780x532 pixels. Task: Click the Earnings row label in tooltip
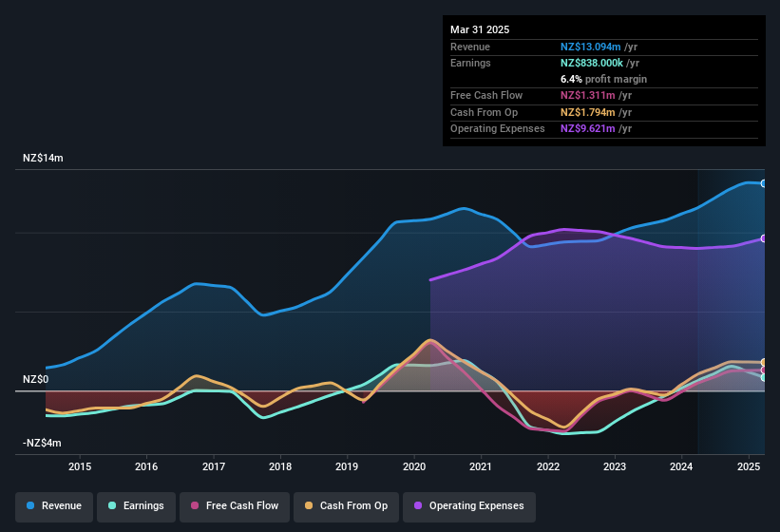470,63
